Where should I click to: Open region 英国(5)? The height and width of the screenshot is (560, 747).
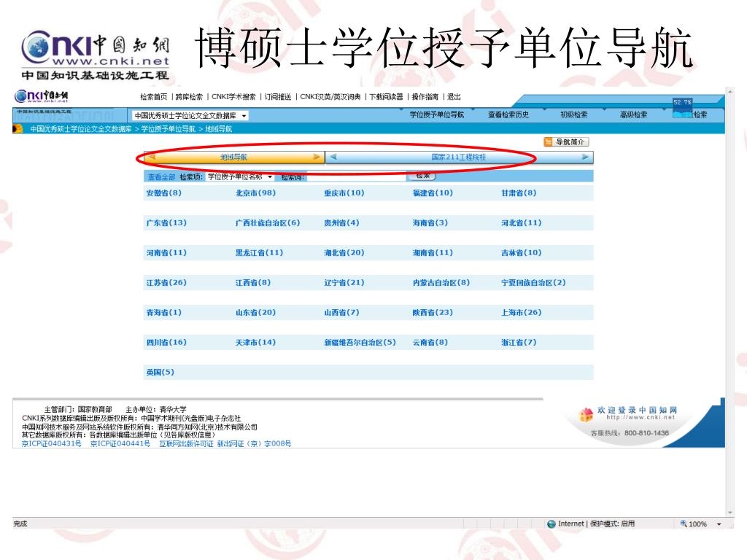coord(160,373)
